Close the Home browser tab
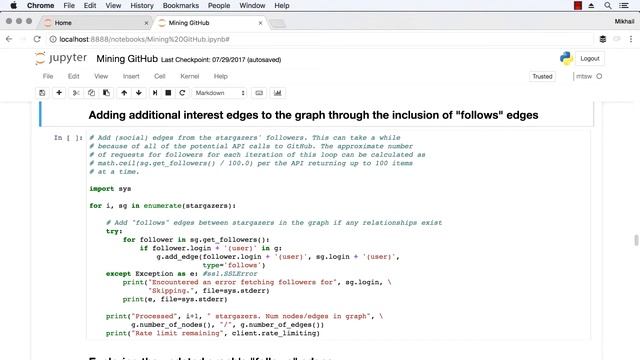 (146, 23)
